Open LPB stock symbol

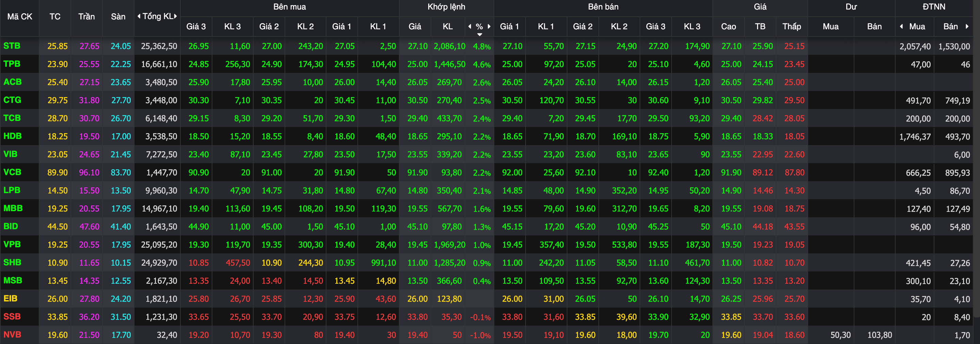12,190
